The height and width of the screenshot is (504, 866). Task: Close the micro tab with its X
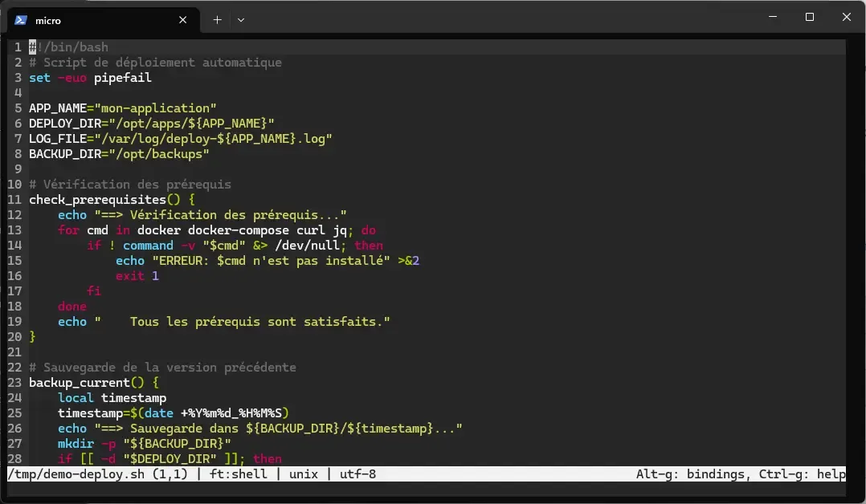(182, 19)
